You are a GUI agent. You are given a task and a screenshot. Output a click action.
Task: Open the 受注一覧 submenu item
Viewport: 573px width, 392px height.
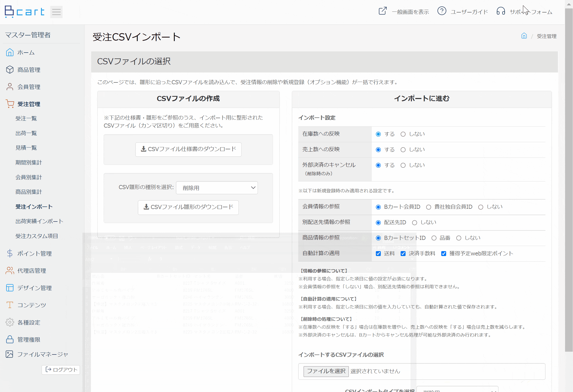[26, 118]
